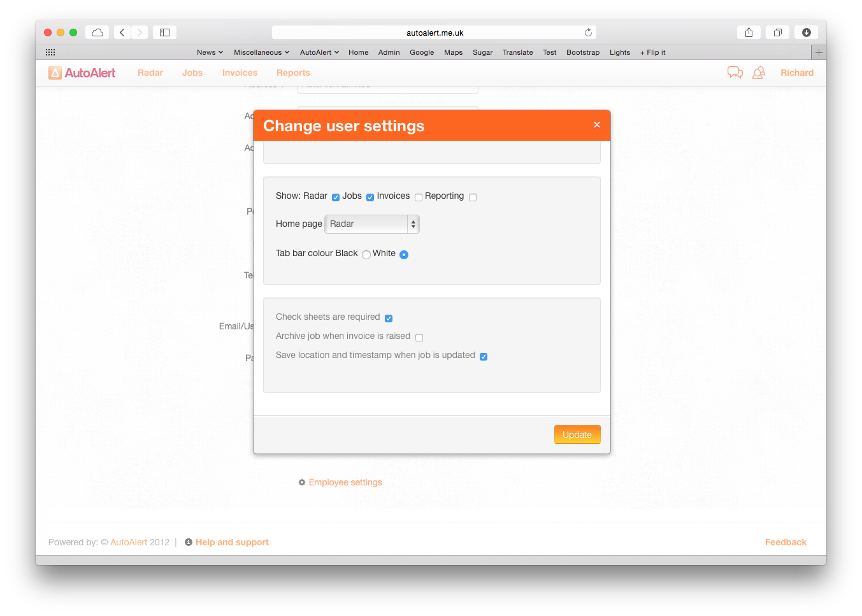Close the Change user settings dialog
Viewport: 862px width, 616px height.
[x=597, y=125]
